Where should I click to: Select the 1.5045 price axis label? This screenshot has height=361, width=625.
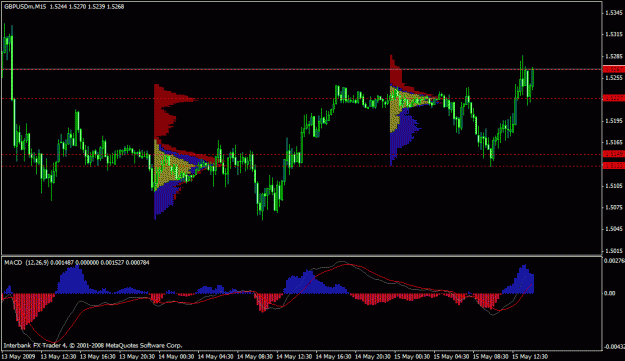[x=614, y=229]
